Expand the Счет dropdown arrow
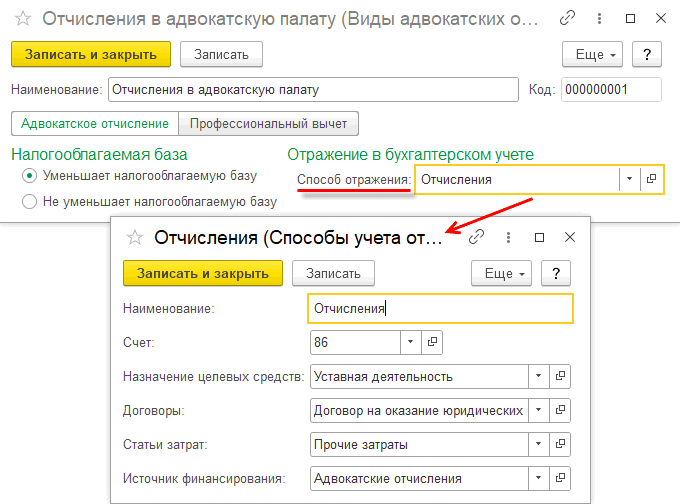Image resolution: width=680 pixels, height=504 pixels. coord(411,342)
